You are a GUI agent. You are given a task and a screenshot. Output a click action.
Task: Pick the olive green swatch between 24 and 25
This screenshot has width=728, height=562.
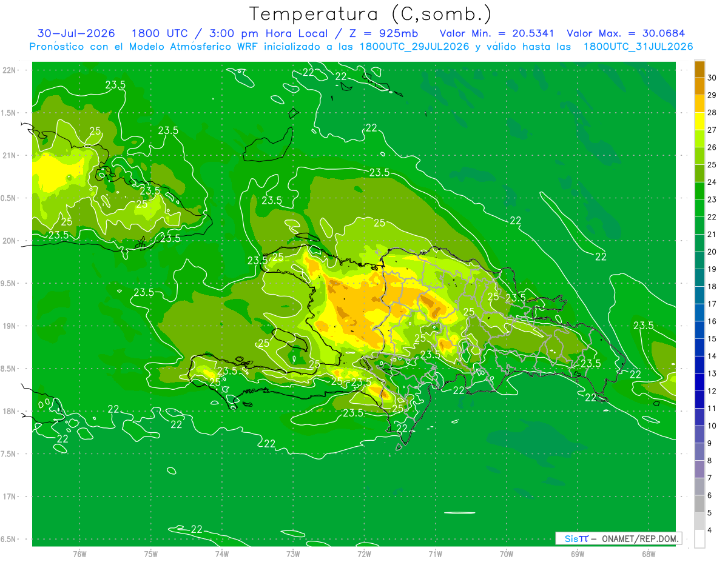[x=699, y=174]
